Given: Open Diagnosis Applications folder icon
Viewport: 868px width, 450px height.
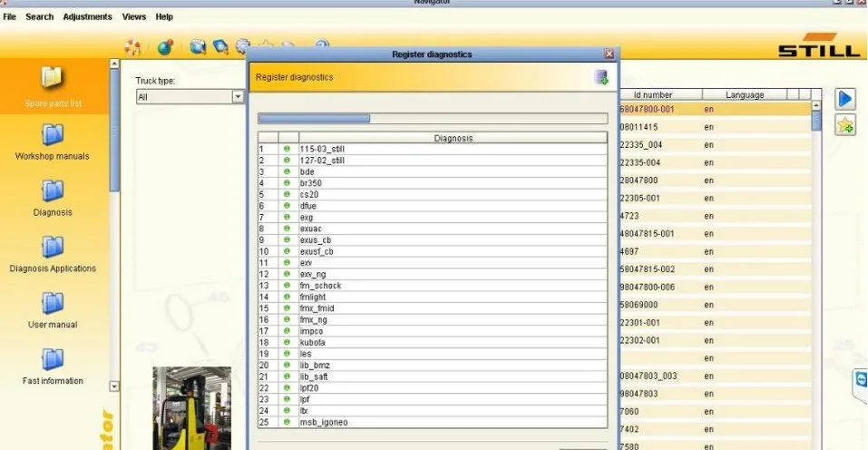Looking at the screenshot, I should pos(53,247).
